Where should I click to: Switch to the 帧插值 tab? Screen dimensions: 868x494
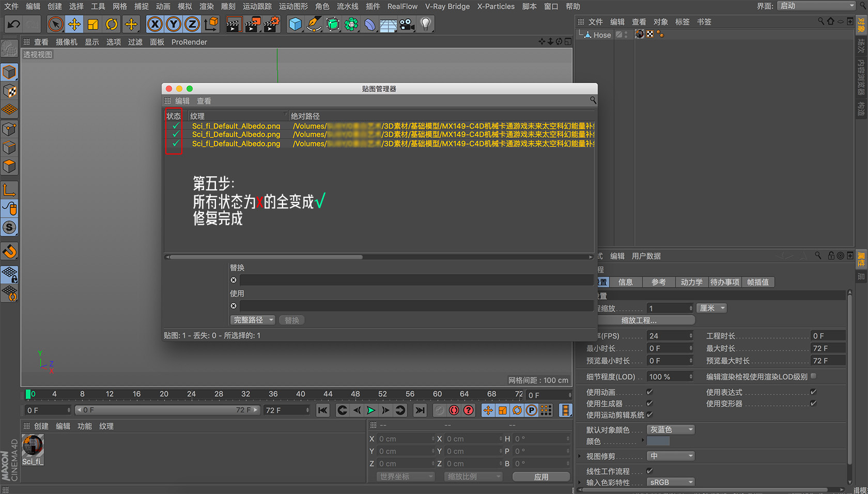coord(758,282)
